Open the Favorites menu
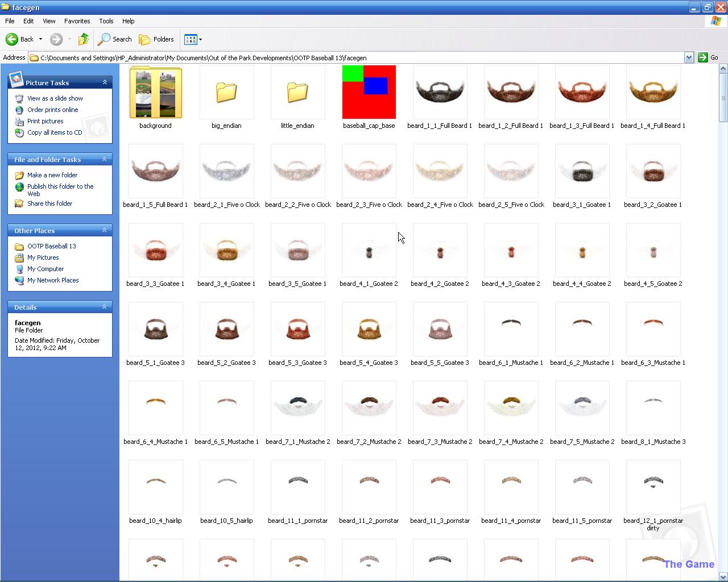The image size is (728, 582). coord(77,21)
